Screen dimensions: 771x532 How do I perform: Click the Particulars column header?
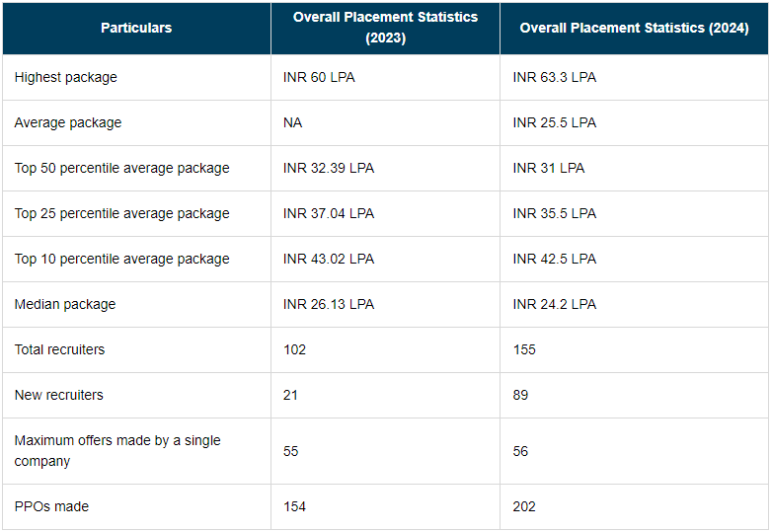click(136, 28)
